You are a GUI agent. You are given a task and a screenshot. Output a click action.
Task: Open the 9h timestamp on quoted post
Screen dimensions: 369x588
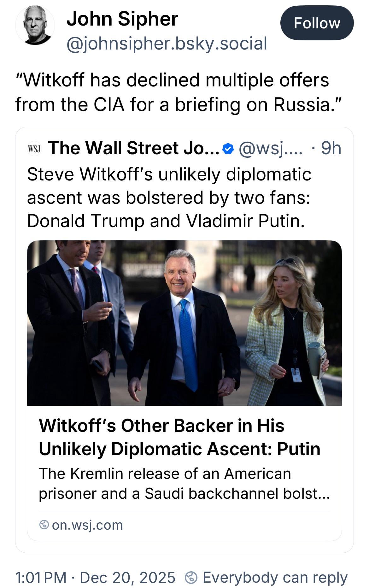coord(331,148)
